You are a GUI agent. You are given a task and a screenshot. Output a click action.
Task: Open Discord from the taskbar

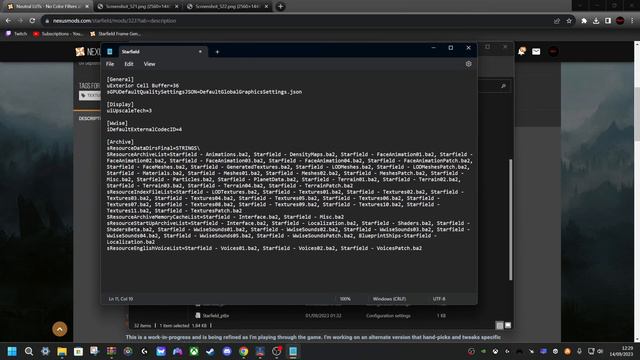(x=227, y=351)
